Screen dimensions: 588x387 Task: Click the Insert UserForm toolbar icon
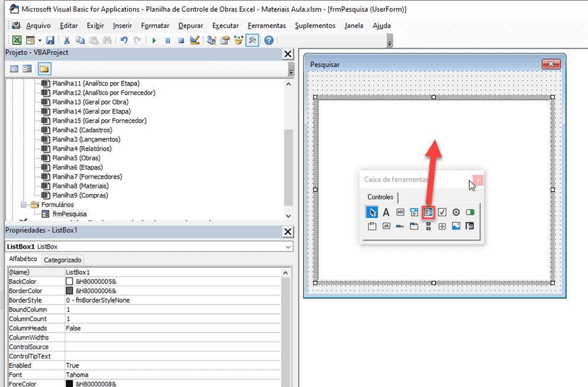pos(30,40)
